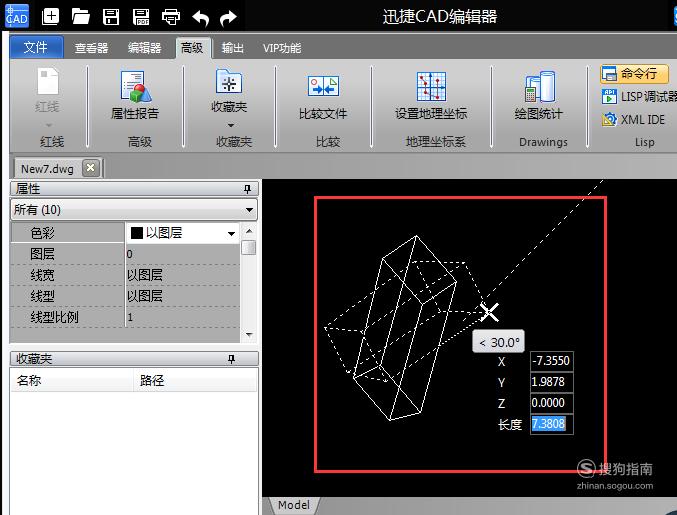Image resolution: width=677 pixels, height=515 pixels.
Task: Open the VIP功能 tab
Action: (282, 47)
